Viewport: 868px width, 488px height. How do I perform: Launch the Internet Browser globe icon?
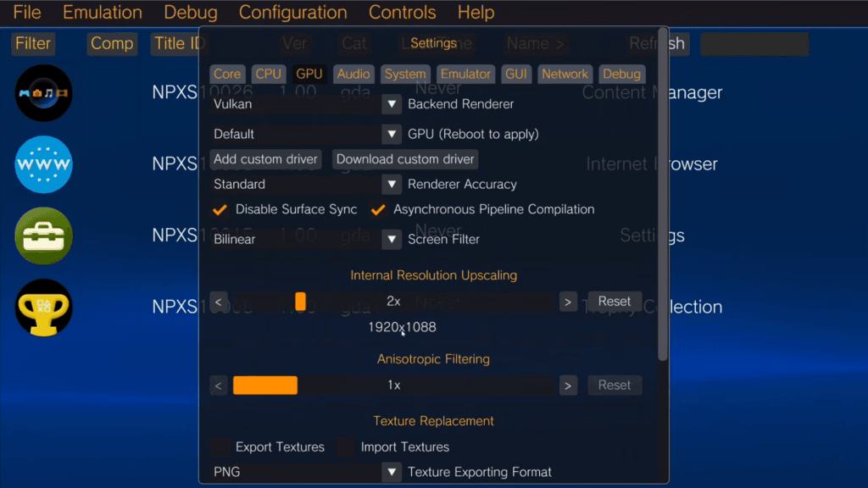[x=42, y=164]
